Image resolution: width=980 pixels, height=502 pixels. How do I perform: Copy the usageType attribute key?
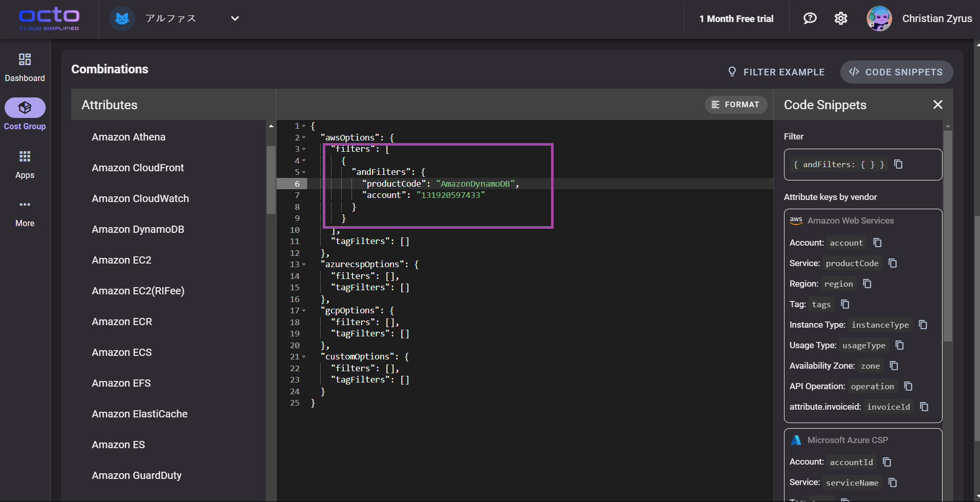[899, 345]
